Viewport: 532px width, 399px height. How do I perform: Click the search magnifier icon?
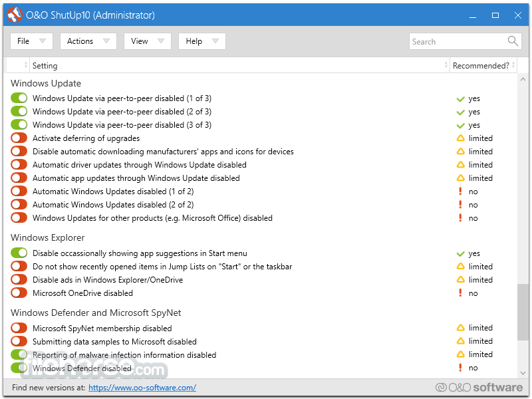click(513, 41)
